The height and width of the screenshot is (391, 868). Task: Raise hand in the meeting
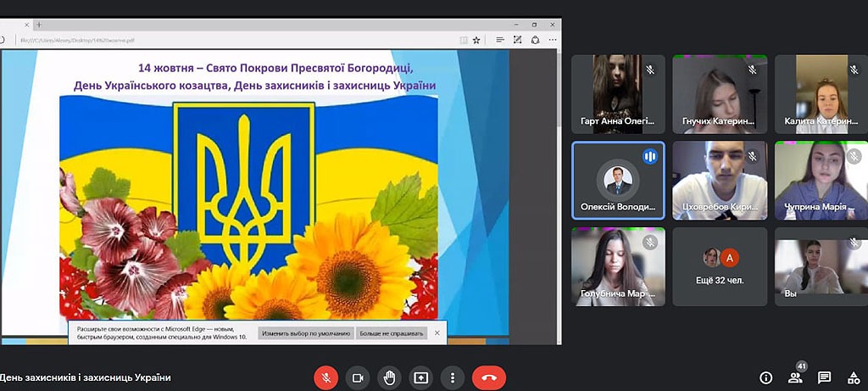(389, 377)
